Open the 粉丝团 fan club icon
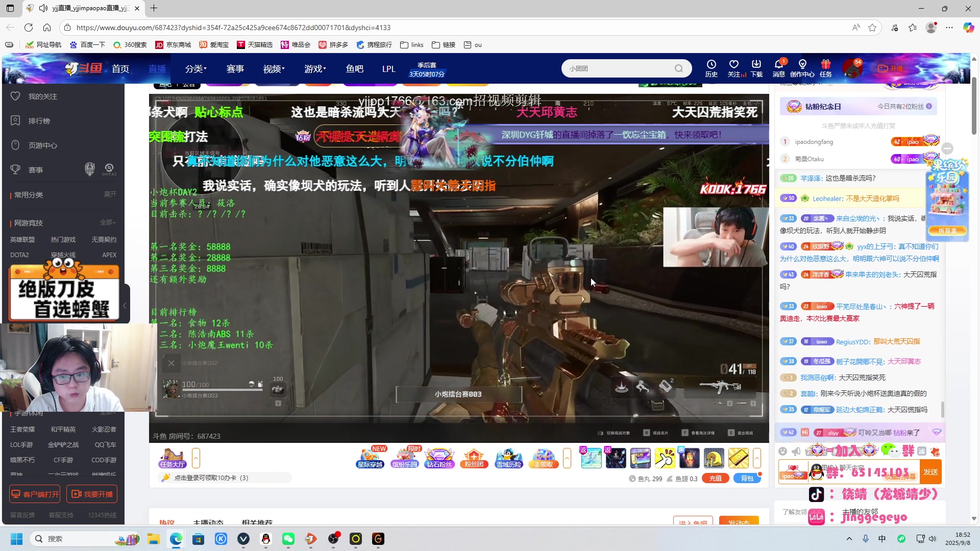The image size is (980, 551). click(474, 458)
